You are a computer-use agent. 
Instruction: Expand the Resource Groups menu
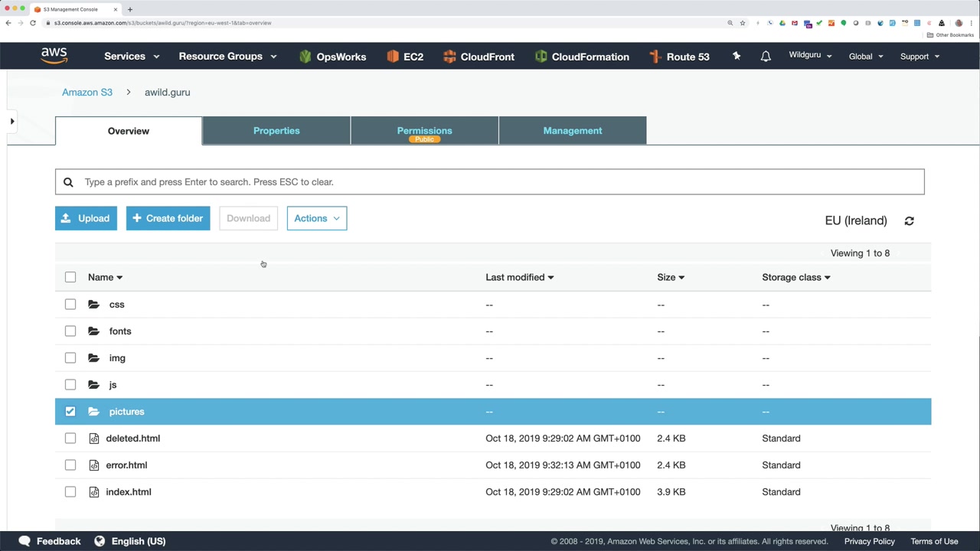227,57
